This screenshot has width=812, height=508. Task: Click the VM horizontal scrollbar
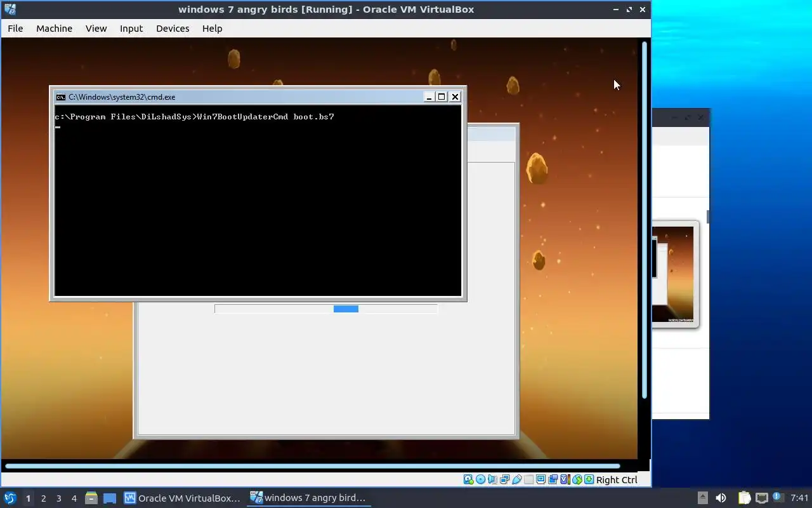tap(312, 466)
